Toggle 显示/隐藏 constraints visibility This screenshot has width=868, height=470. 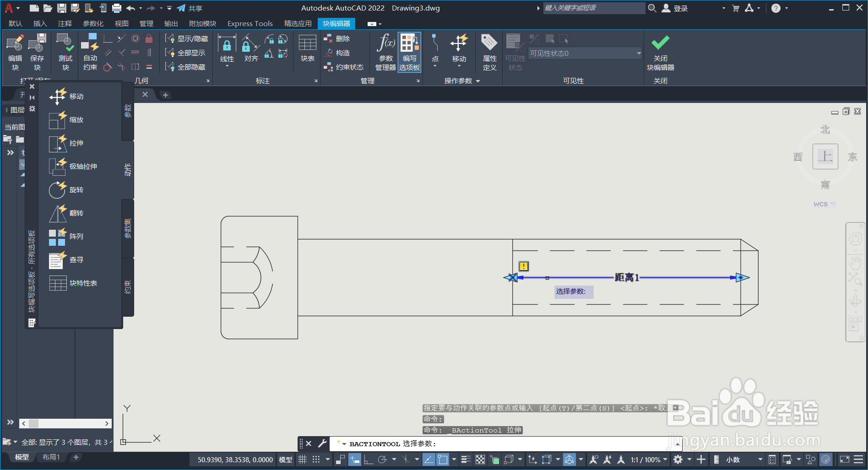tap(187, 39)
